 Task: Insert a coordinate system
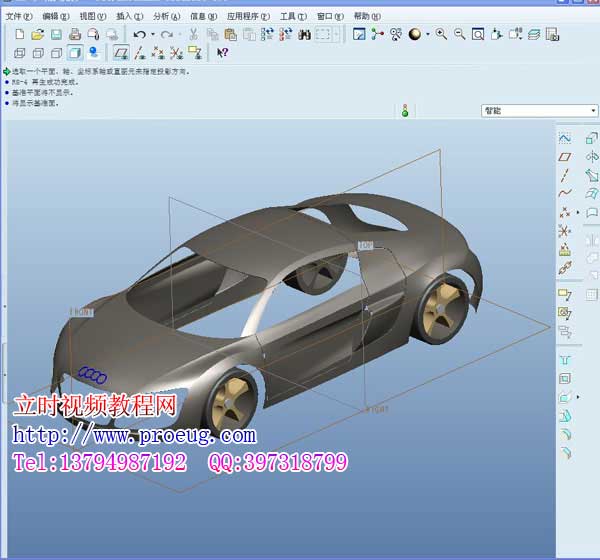tap(565, 231)
